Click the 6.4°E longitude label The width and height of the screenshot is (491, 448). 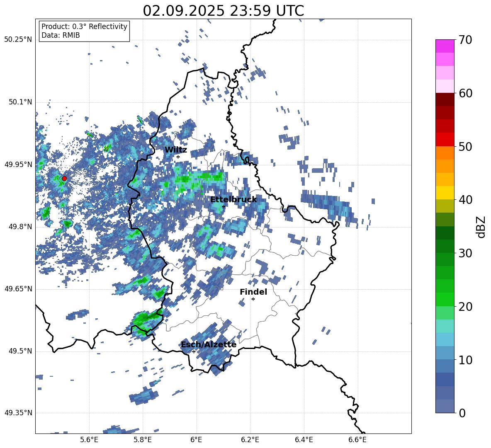point(304,440)
